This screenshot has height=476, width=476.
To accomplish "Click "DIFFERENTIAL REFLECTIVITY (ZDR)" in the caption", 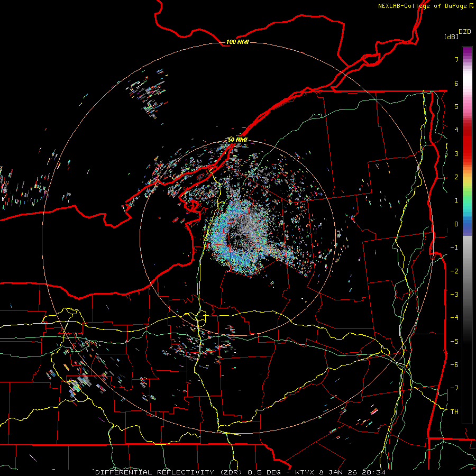I will tap(169, 472).
